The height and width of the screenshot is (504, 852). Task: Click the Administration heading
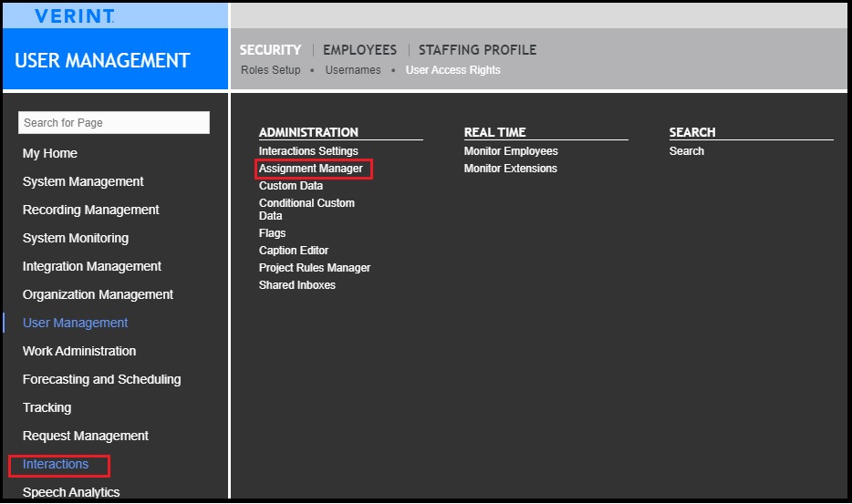point(308,132)
